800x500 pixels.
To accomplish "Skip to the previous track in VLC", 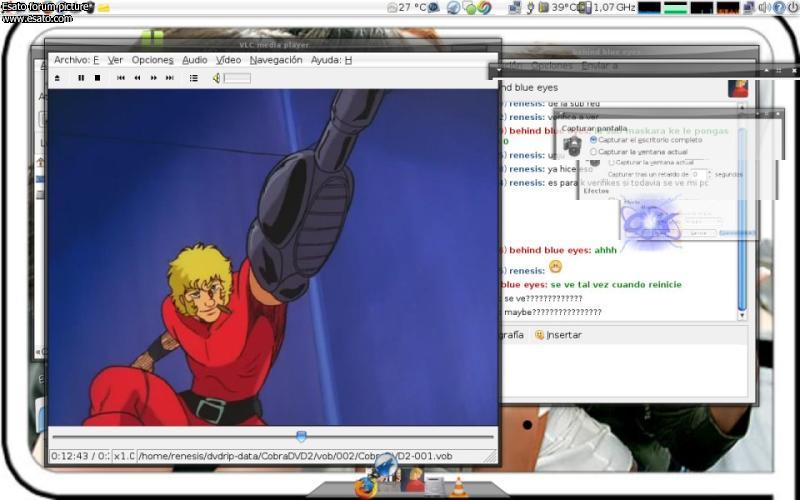I will (x=121, y=78).
